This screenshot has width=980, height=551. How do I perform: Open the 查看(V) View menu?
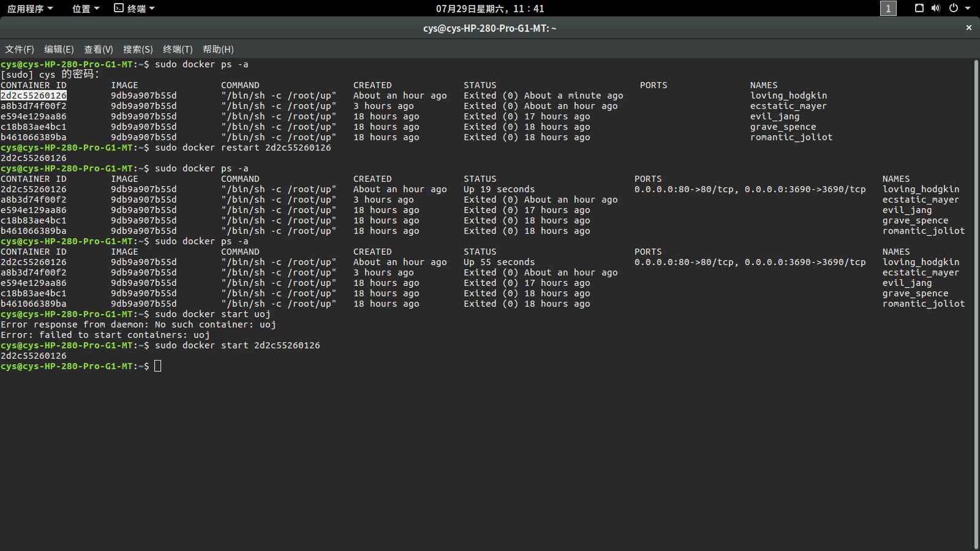tap(99, 50)
